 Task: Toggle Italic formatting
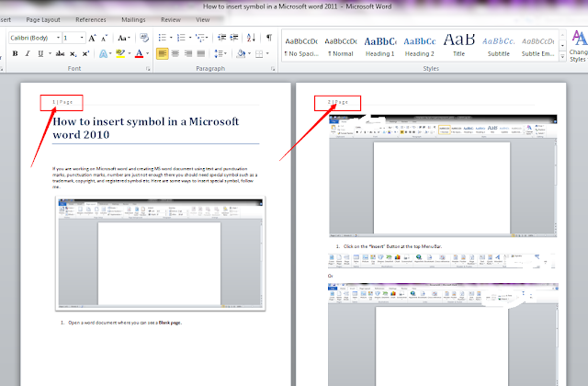pos(28,53)
